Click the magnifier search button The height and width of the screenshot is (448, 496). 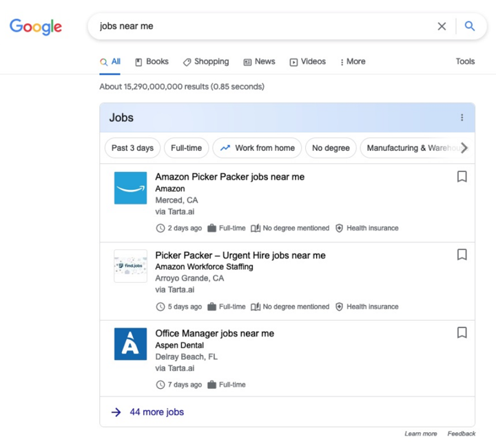pos(469,26)
